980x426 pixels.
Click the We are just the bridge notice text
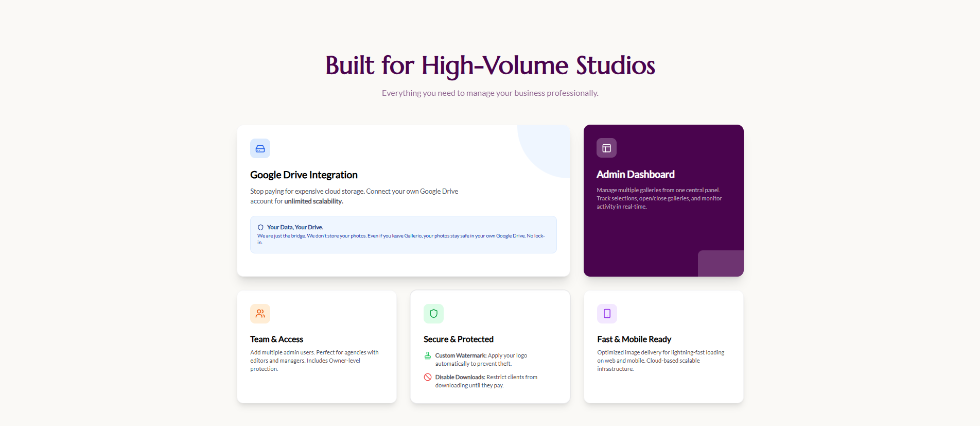click(401, 239)
